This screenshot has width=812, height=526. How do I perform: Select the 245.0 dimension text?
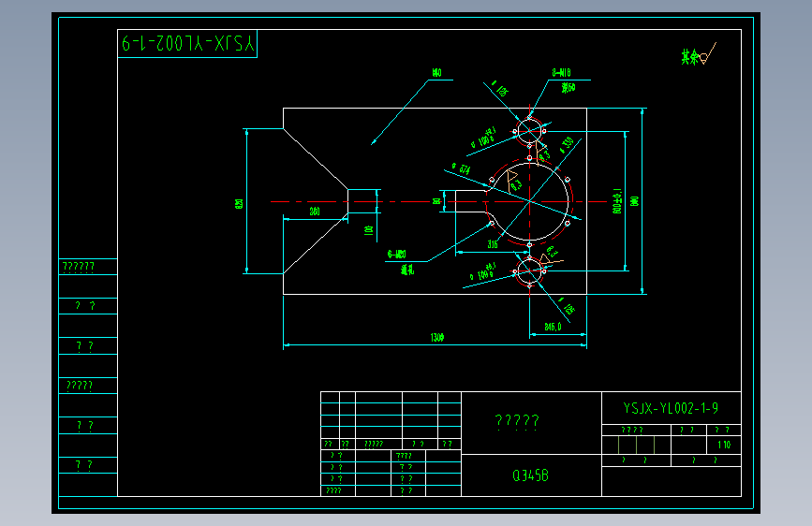click(x=553, y=327)
